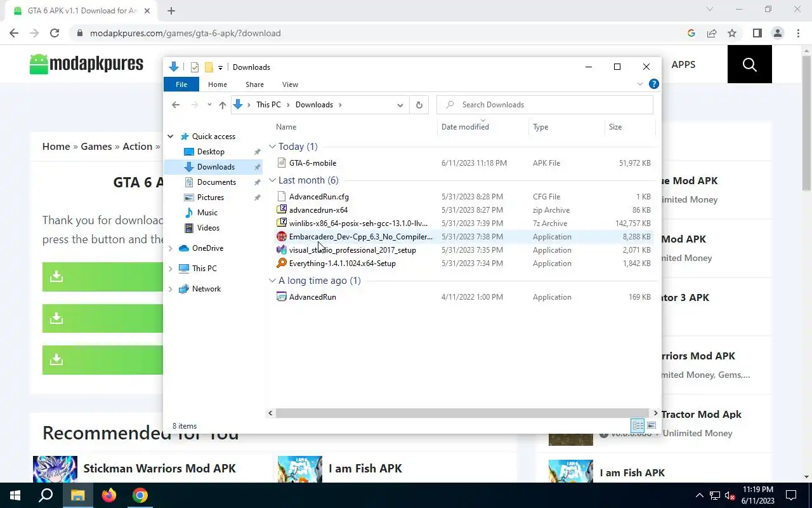The width and height of the screenshot is (812, 508).
Task: Open Explorer help with the question mark icon
Action: point(654,84)
